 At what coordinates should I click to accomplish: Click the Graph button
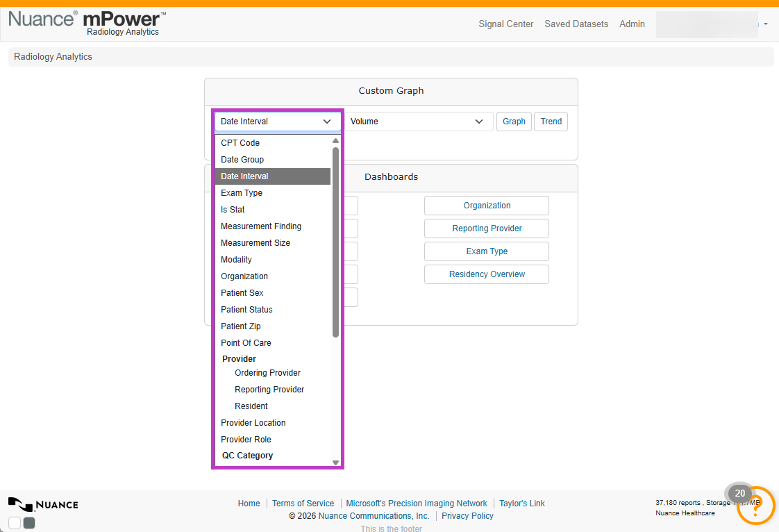[x=514, y=122]
